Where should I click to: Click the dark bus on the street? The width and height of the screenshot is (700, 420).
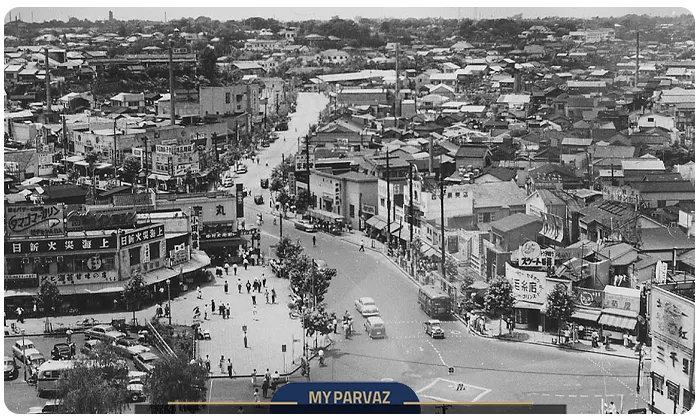[433, 300]
